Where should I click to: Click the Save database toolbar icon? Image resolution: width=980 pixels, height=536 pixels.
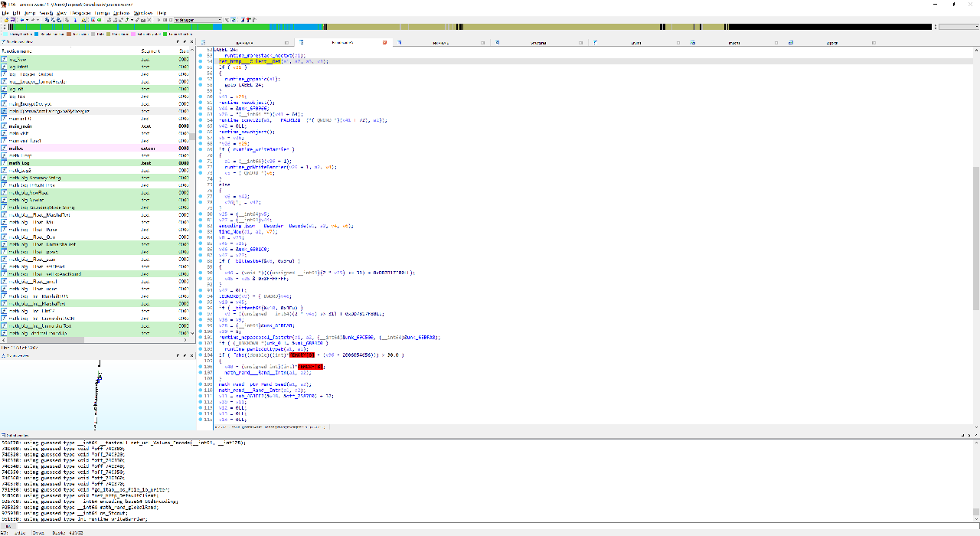[11, 20]
